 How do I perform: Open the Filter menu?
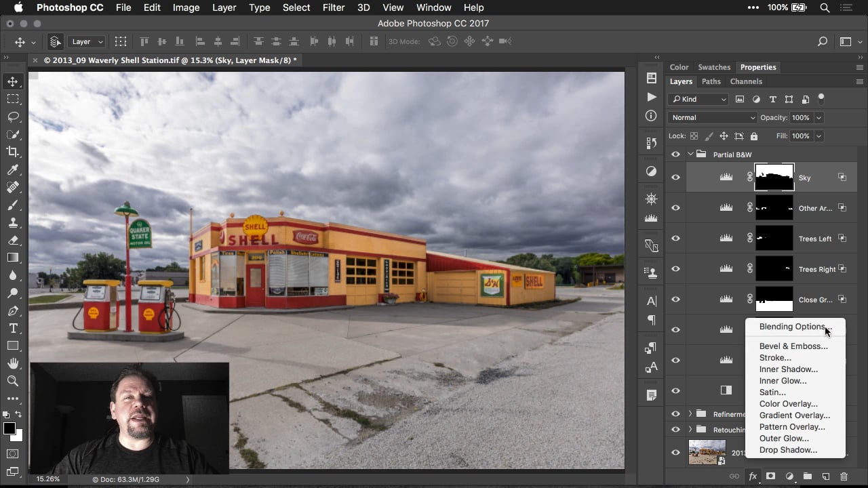[x=333, y=7]
